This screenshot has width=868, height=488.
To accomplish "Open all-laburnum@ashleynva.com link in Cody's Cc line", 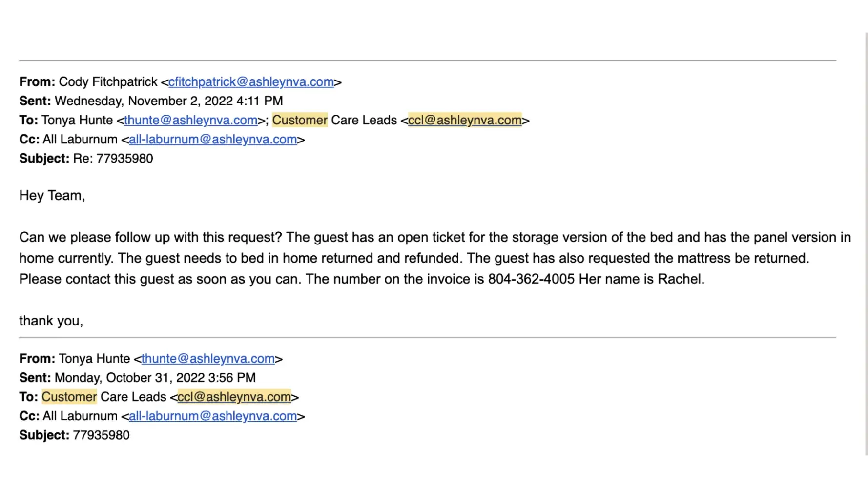I will coord(213,140).
